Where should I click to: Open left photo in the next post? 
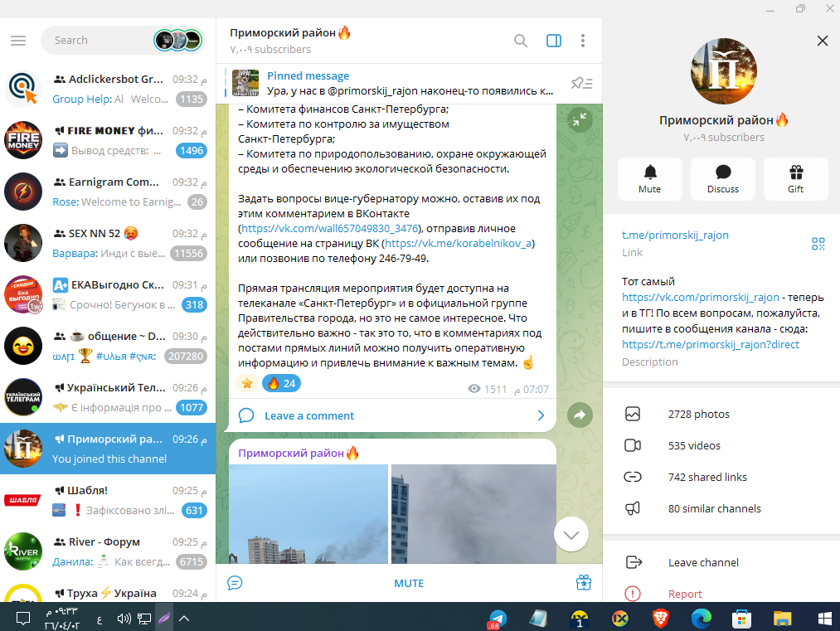[x=308, y=514]
